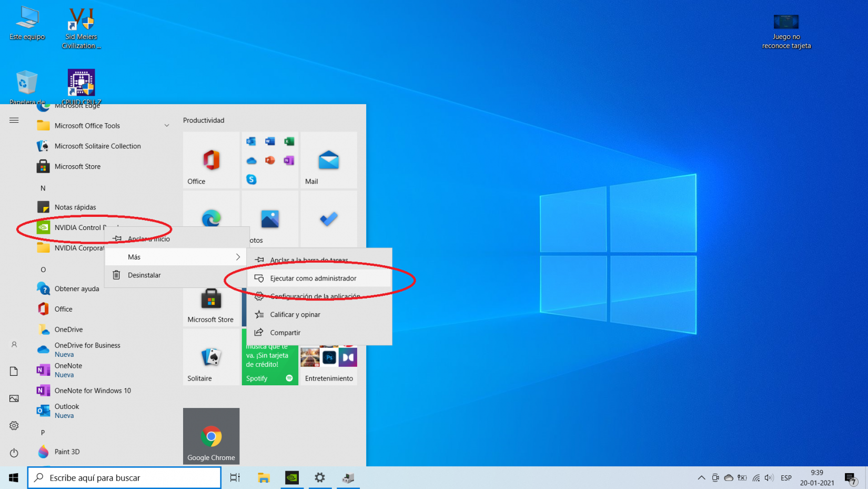The image size is (868, 489).
Task: Click the Power button in Start
Action: point(14,453)
